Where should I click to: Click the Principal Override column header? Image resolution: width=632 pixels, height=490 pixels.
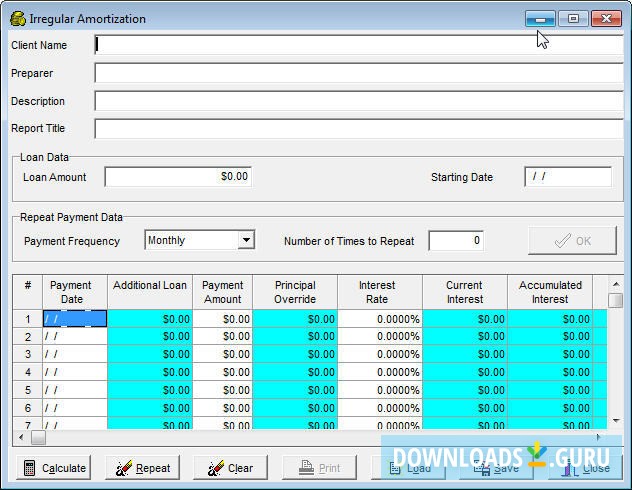pos(295,292)
